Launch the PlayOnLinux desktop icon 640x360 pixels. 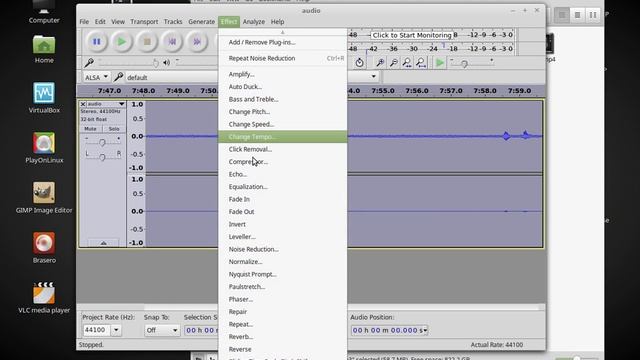click(44, 148)
